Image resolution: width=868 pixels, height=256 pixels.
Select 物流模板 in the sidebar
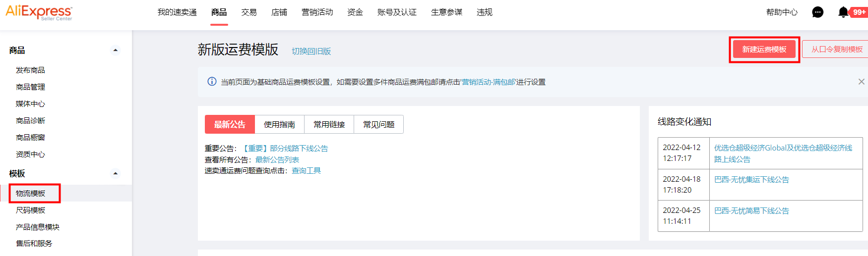point(31,193)
